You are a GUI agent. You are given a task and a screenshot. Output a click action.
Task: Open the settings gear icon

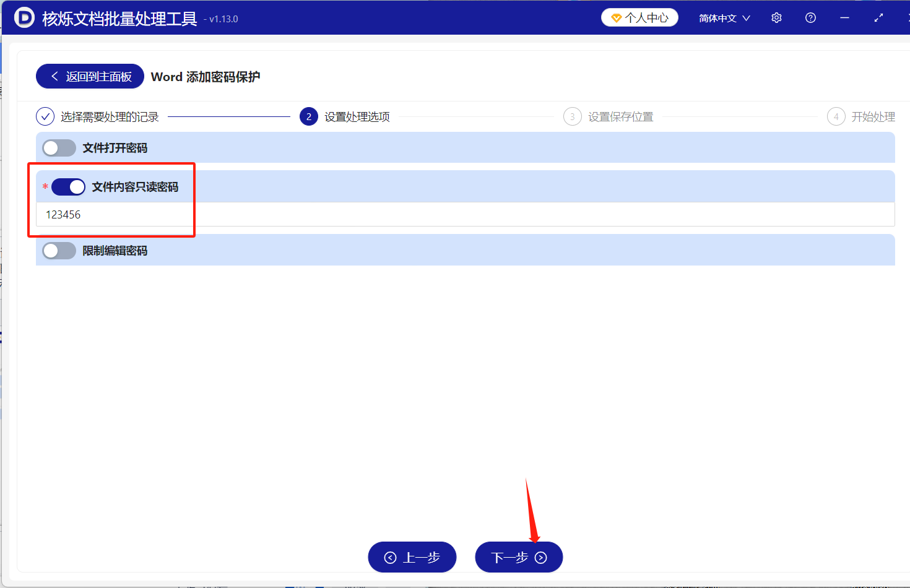(776, 17)
